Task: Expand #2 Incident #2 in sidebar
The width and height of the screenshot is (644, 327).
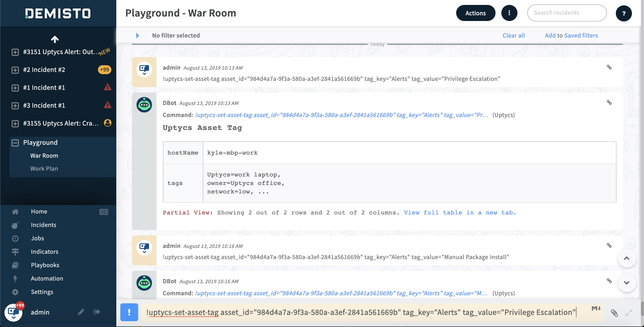Action: click(x=15, y=70)
